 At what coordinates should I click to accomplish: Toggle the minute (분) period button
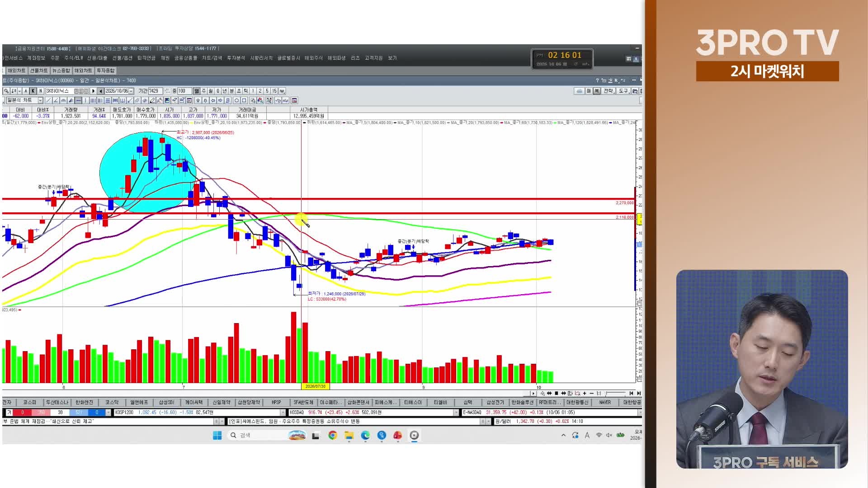click(232, 91)
